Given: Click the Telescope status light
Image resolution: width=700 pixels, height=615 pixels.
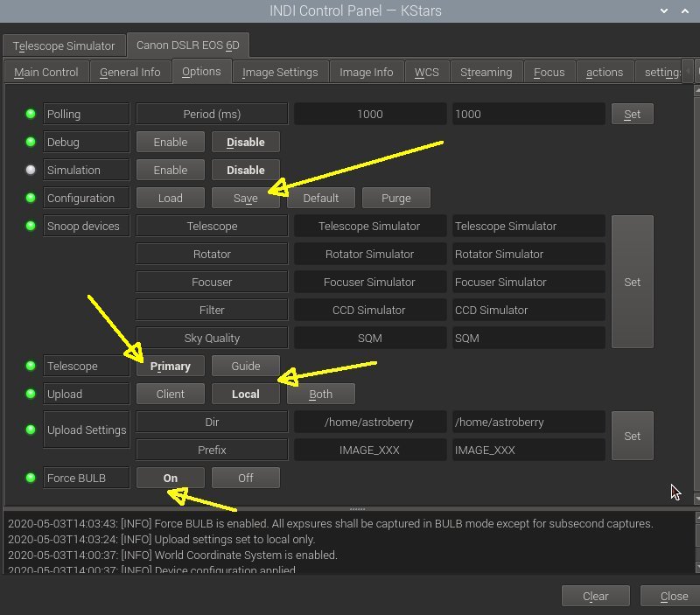Looking at the screenshot, I should pos(31,366).
